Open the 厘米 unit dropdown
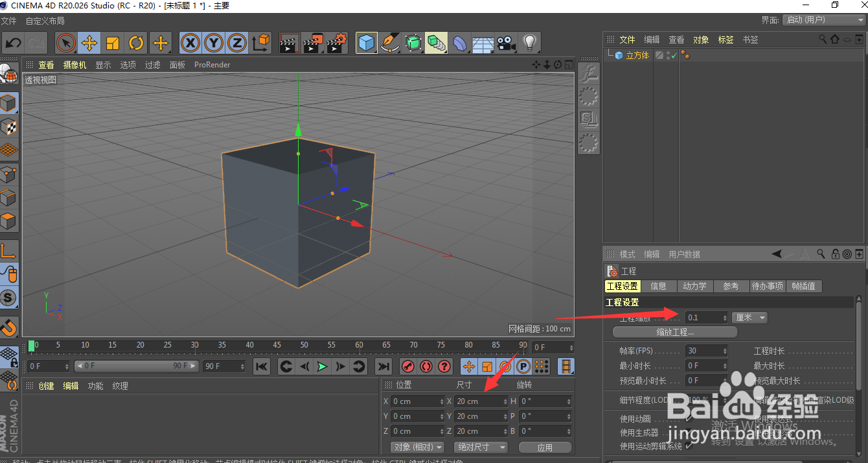Screen dimensions: 868x463 coord(749,317)
